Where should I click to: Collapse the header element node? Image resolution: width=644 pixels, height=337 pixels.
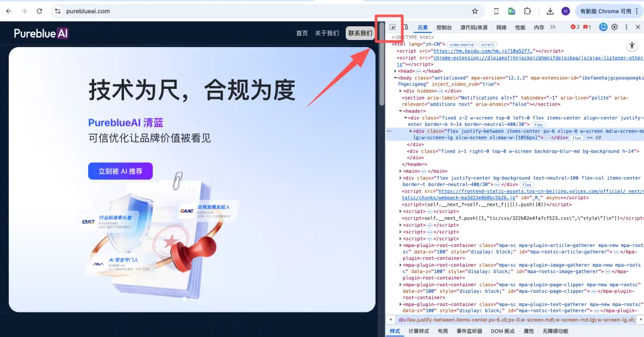(x=401, y=111)
